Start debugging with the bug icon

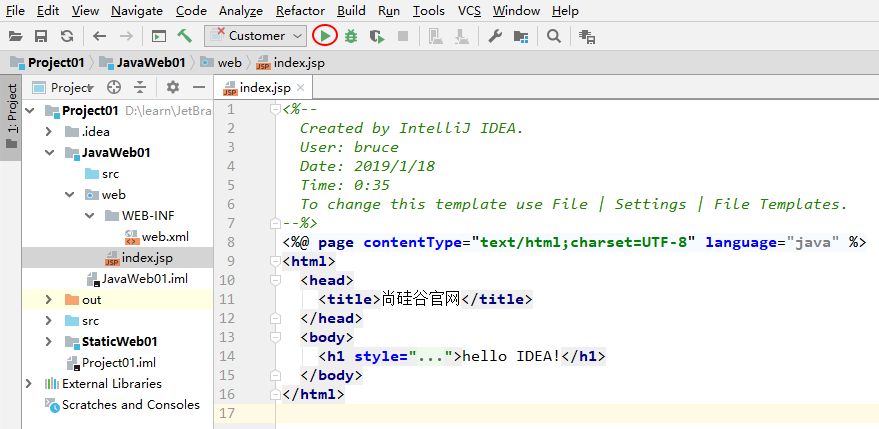(351, 36)
